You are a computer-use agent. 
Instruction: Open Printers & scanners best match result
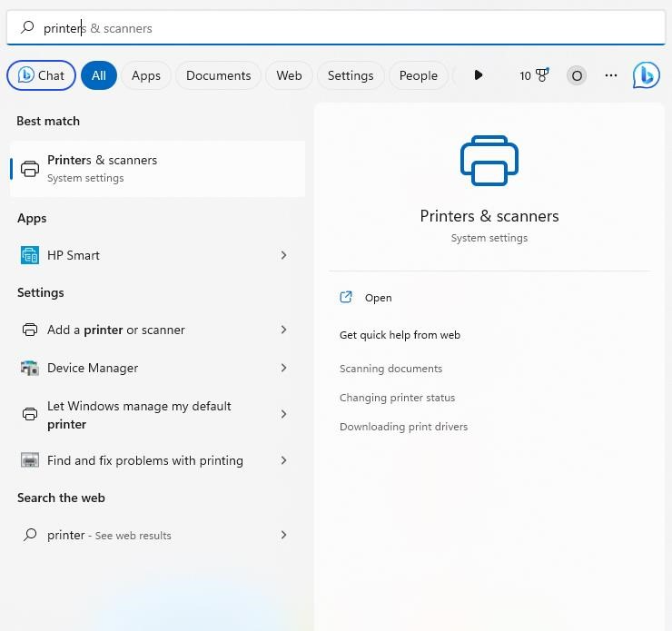[158, 169]
